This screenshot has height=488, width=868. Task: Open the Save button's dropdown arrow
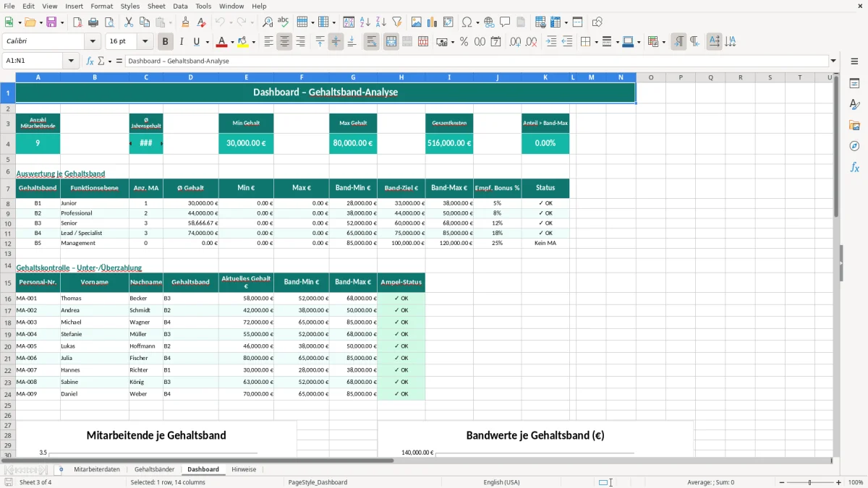[x=61, y=22]
